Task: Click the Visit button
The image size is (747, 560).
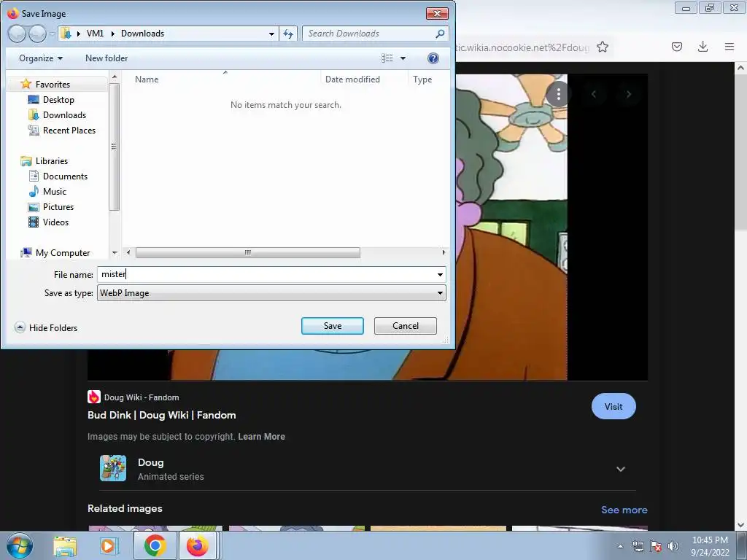Action: click(614, 406)
